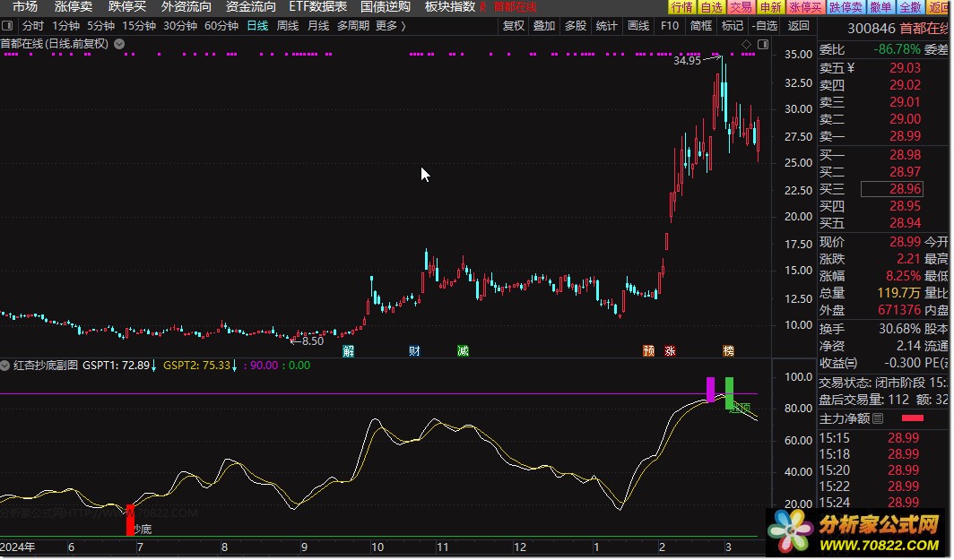Open the 外资流向 menu
Viewport: 954px width, 560px height.
tap(186, 6)
